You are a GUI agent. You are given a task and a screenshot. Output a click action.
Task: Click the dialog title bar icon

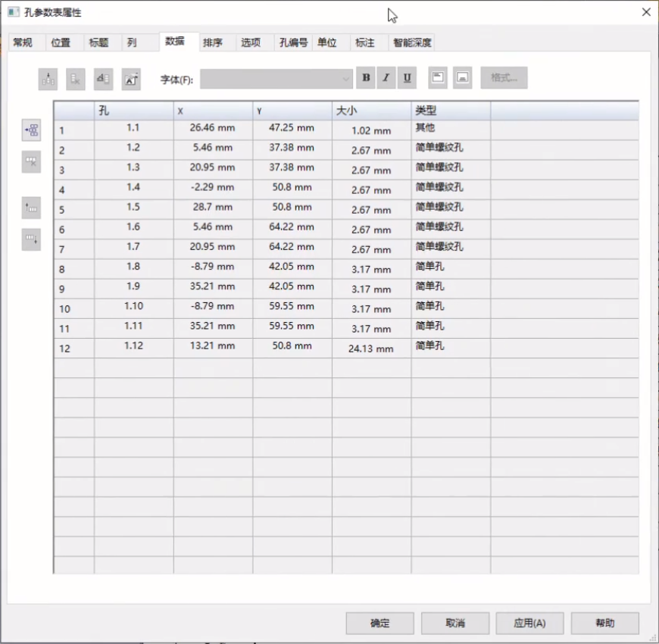tap(14, 12)
